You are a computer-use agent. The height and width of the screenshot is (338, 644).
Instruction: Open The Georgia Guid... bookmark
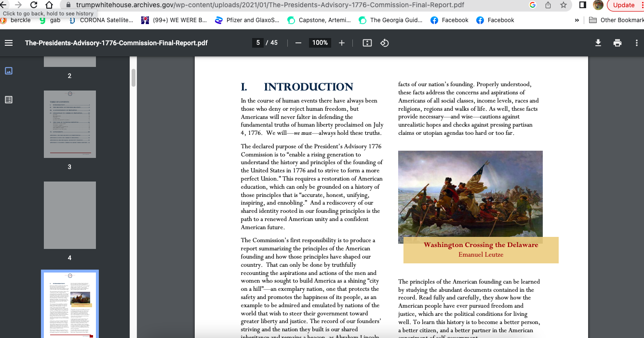pyautogui.click(x=390, y=20)
